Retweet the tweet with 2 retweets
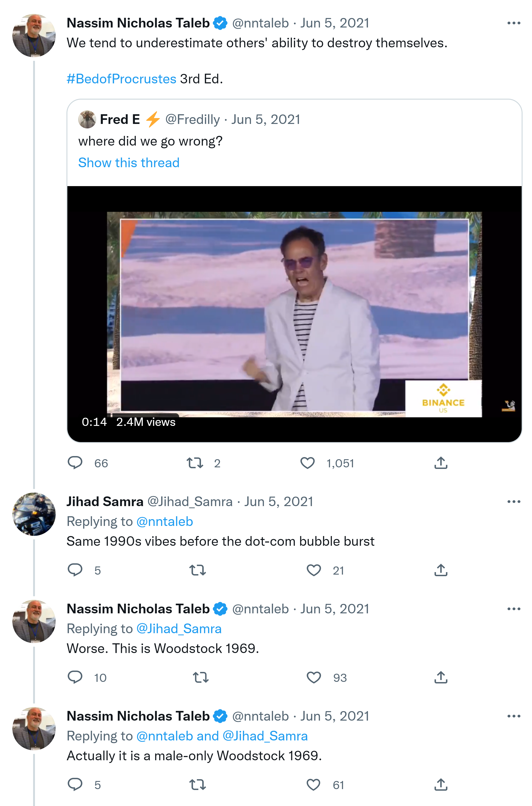The height and width of the screenshot is (806, 532). pyautogui.click(x=195, y=463)
